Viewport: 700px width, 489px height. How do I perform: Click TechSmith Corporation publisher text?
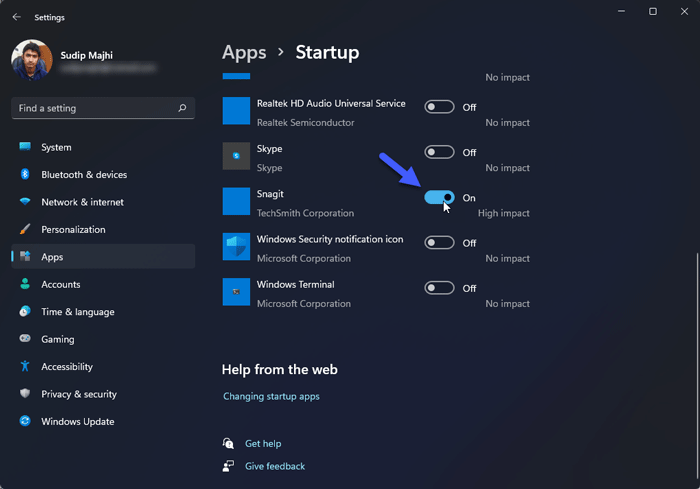point(305,213)
